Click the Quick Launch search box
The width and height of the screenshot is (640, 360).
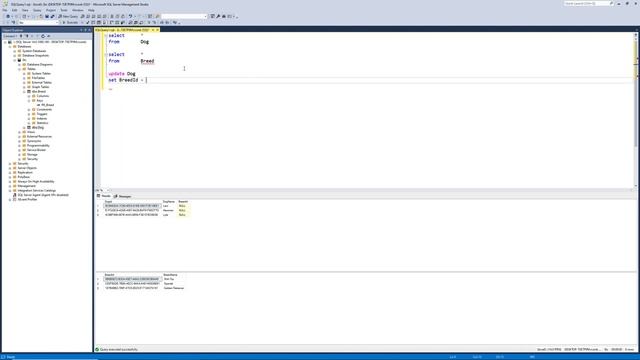click(x=589, y=3)
